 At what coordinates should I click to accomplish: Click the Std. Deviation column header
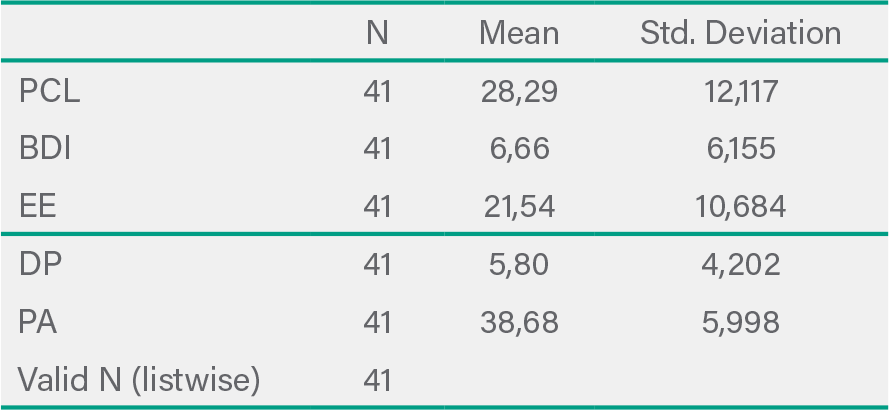(741, 33)
